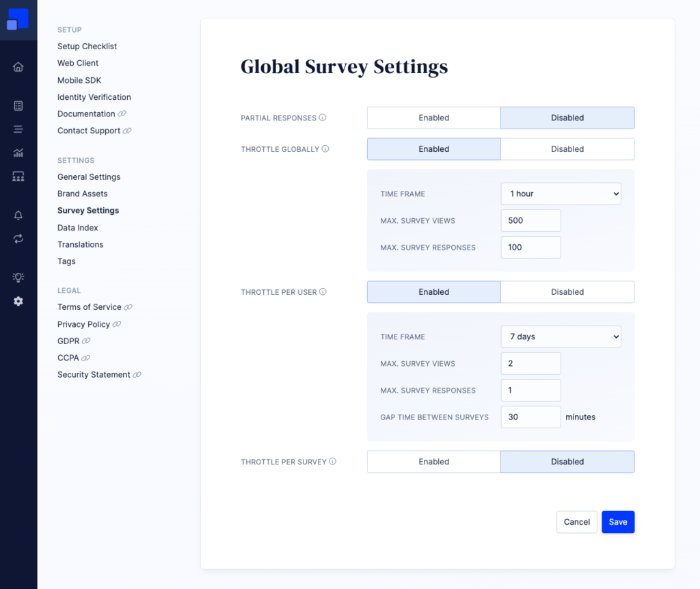The width and height of the screenshot is (700, 589).
Task: Open the Documentation link
Action: [86, 114]
